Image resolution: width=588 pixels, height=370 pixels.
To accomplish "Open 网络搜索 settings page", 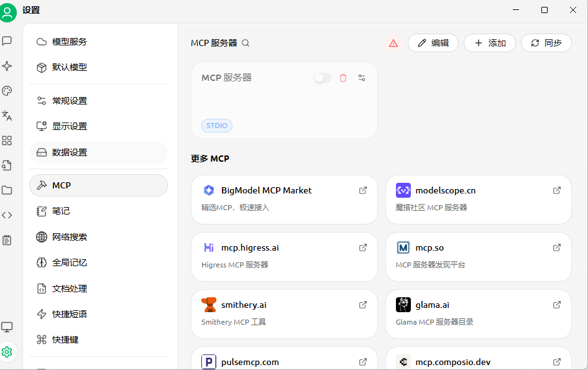I will point(98,237).
